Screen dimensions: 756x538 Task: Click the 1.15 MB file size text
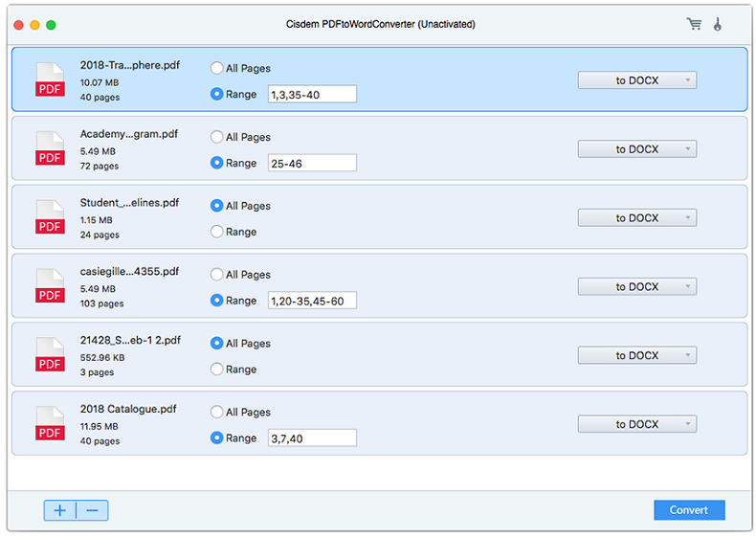[97, 220]
